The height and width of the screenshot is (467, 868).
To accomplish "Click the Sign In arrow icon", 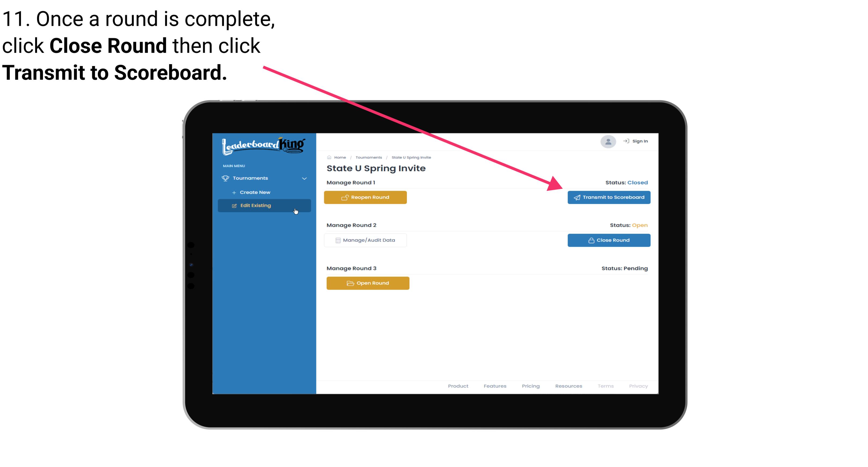I will point(626,141).
